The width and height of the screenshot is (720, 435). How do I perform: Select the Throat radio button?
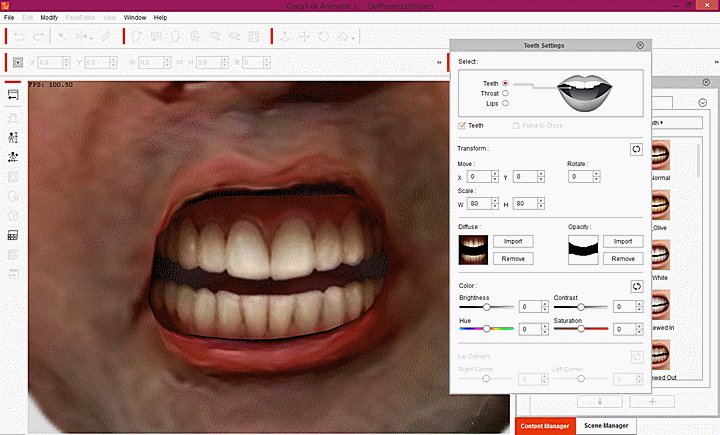pos(505,93)
